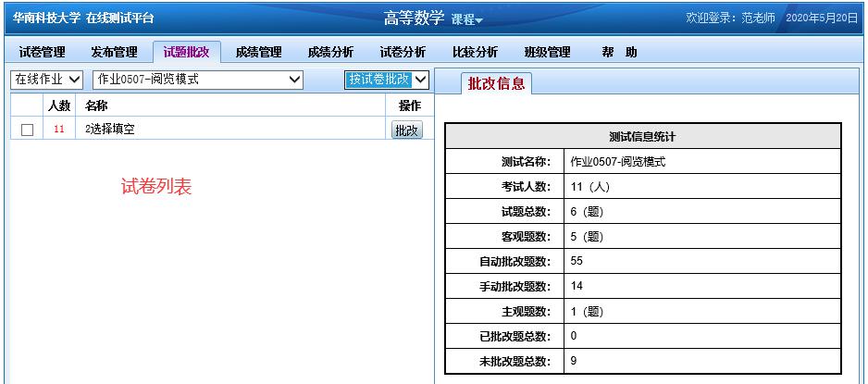The height and width of the screenshot is (384, 868).
Task: Switch to the 成绩管理 tab
Action: [x=258, y=52]
